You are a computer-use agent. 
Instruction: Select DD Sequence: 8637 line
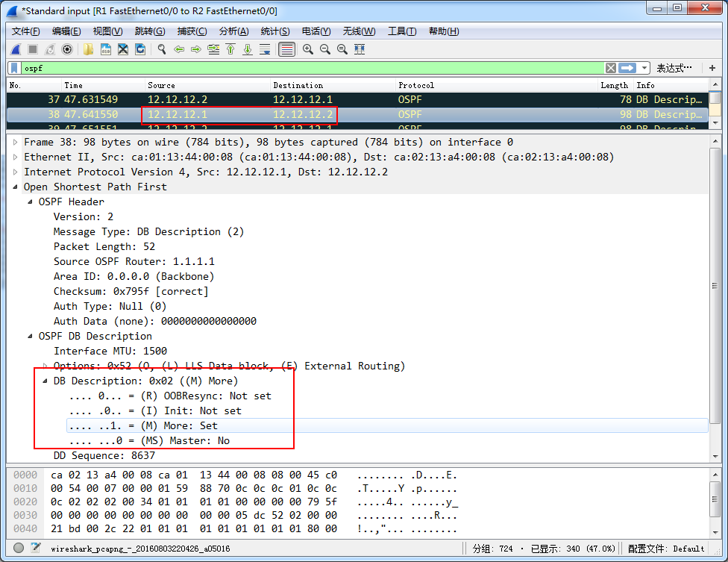(104, 455)
